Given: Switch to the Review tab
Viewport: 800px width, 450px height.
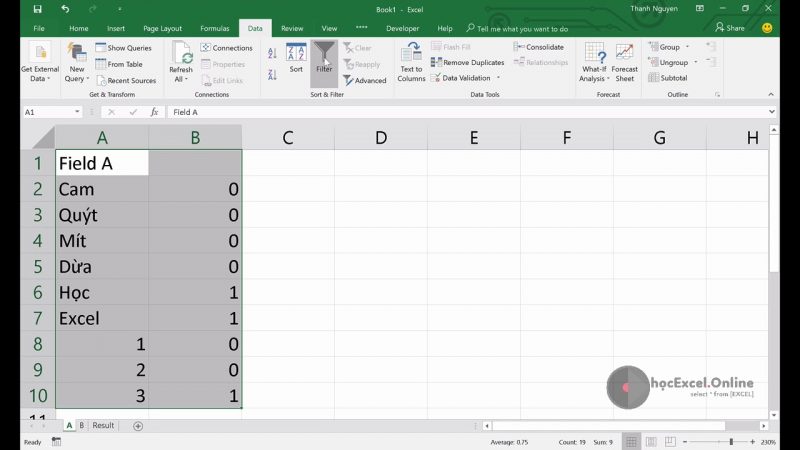Looking at the screenshot, I should point(292,29).
